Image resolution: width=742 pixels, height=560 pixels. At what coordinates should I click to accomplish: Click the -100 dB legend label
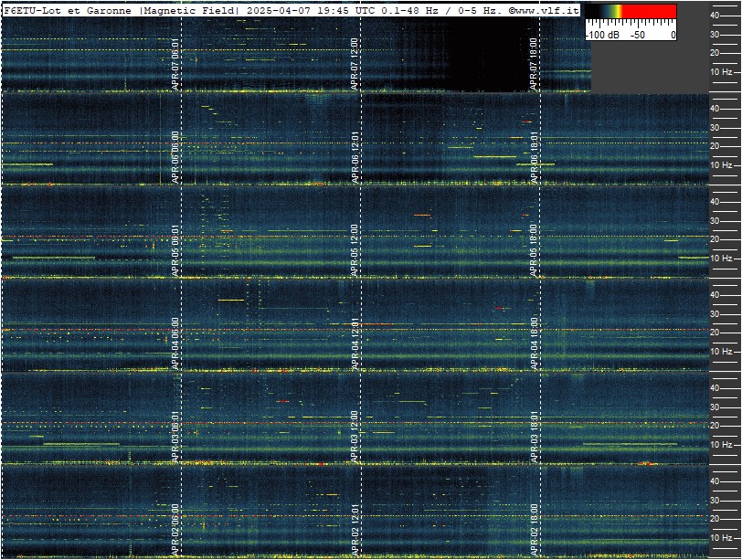tap(602, 35)
